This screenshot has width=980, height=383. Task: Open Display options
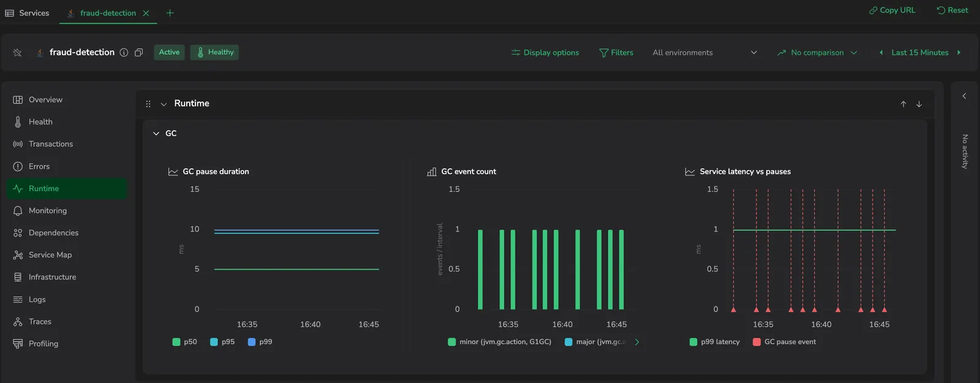545,53
